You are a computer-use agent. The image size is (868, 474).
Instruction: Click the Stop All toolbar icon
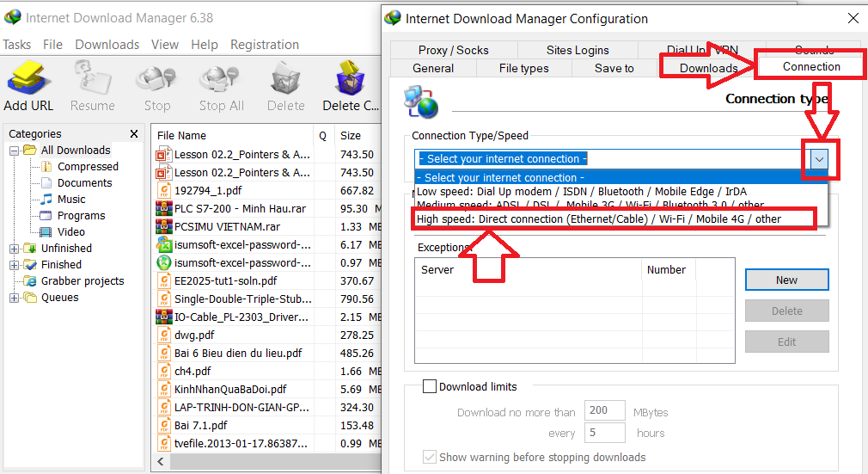tap(221, 77)
